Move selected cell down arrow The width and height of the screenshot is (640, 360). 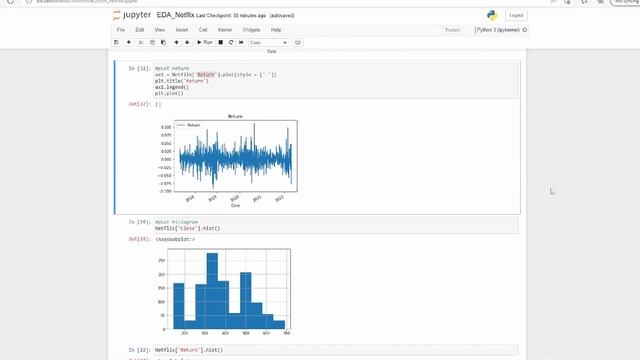(x=187, y=42)
